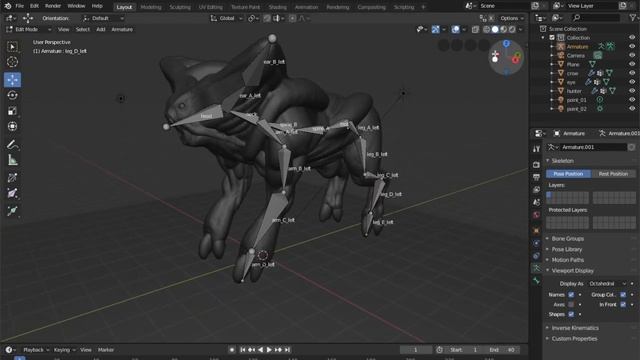The width and height of the screenshot is (640, 360).
Task: Open Options dropdown in viewport header
Action: point(511,18)
